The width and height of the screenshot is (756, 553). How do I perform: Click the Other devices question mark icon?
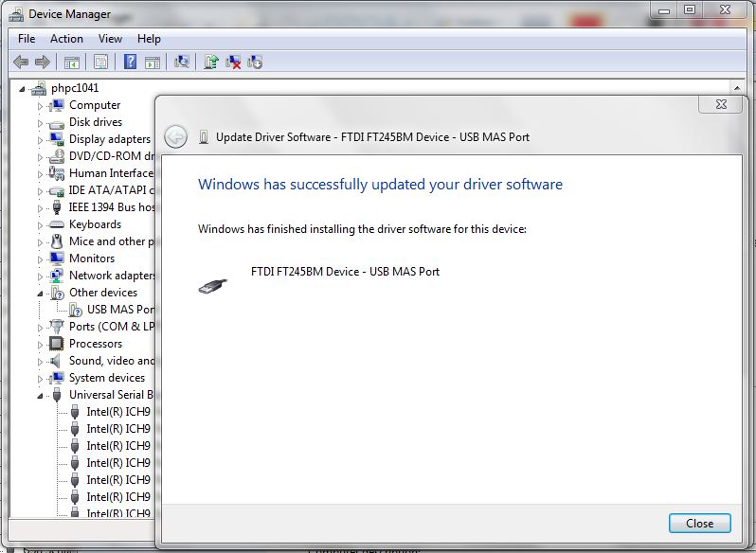[x=57, y=293]
